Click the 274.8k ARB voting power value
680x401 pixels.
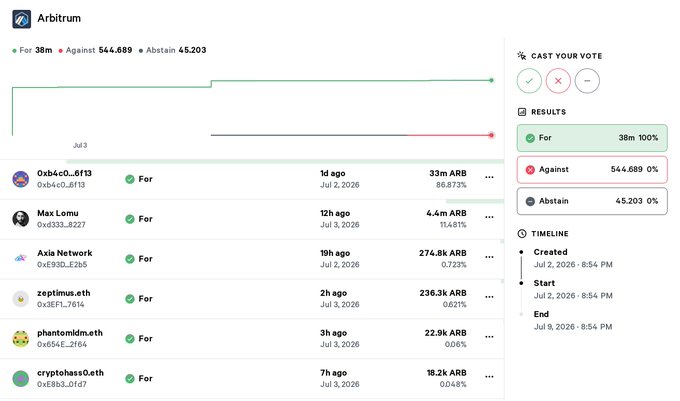pos(443,253)
